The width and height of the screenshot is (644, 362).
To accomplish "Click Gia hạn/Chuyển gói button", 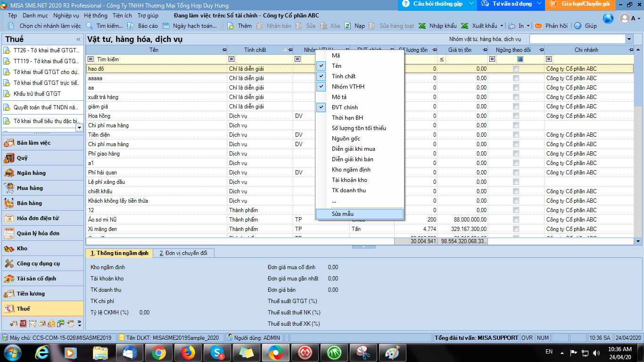I will (x=581, y=4).
